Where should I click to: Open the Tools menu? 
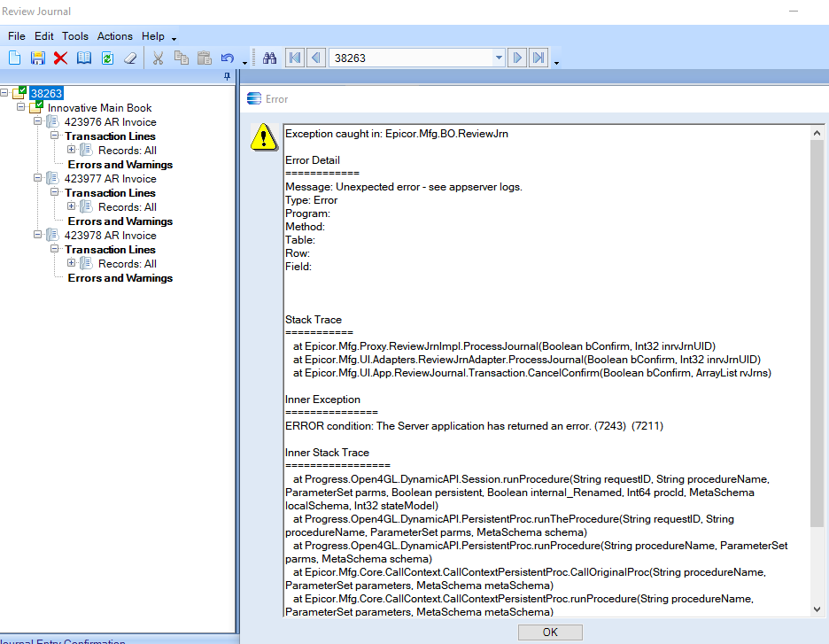coord(75,36)
